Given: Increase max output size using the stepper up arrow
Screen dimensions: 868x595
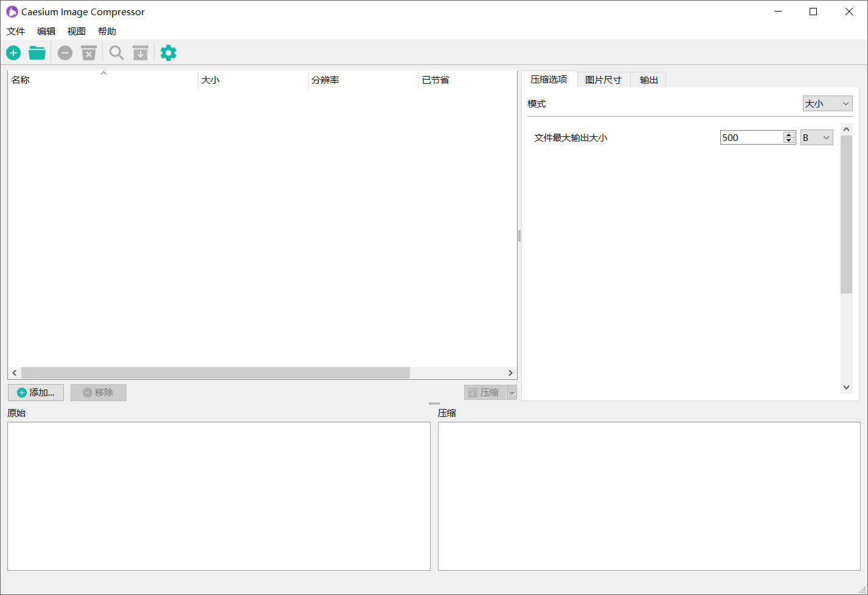Looking at the screenshot, I should point(789,134).
